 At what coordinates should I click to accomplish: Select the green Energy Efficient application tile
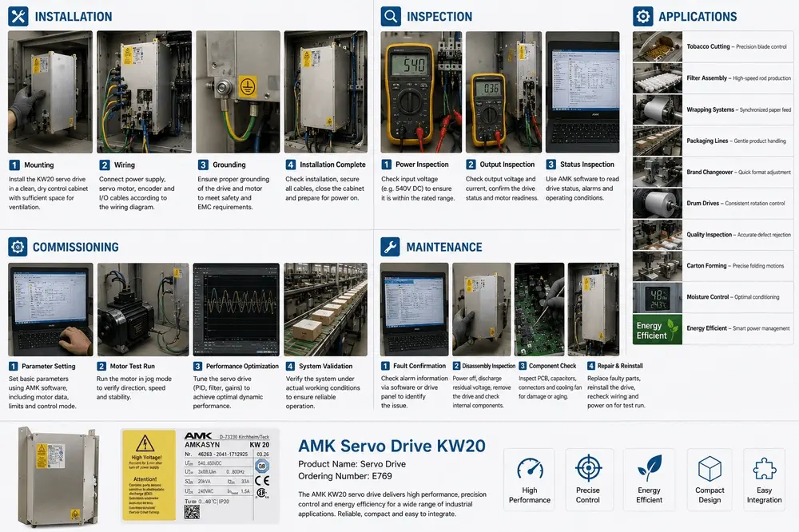click(658, 329)
